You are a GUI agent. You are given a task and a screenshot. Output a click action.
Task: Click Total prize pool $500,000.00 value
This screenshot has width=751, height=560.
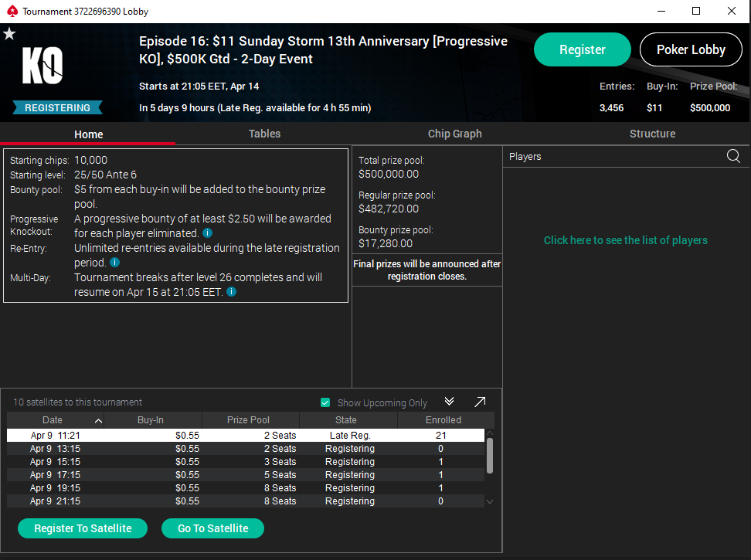(389, 174)
